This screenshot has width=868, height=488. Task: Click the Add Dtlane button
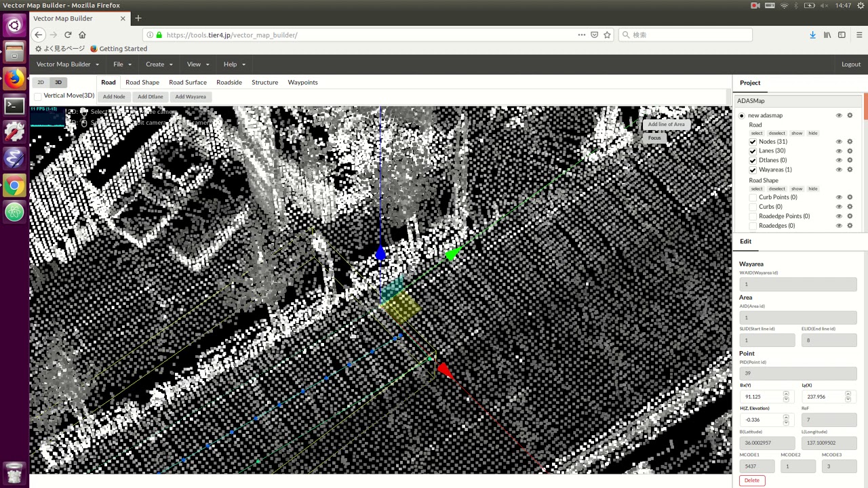coord(151,97)
